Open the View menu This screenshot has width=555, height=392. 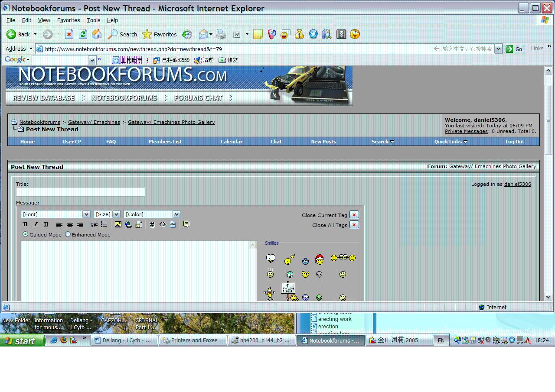pos(44,20)
